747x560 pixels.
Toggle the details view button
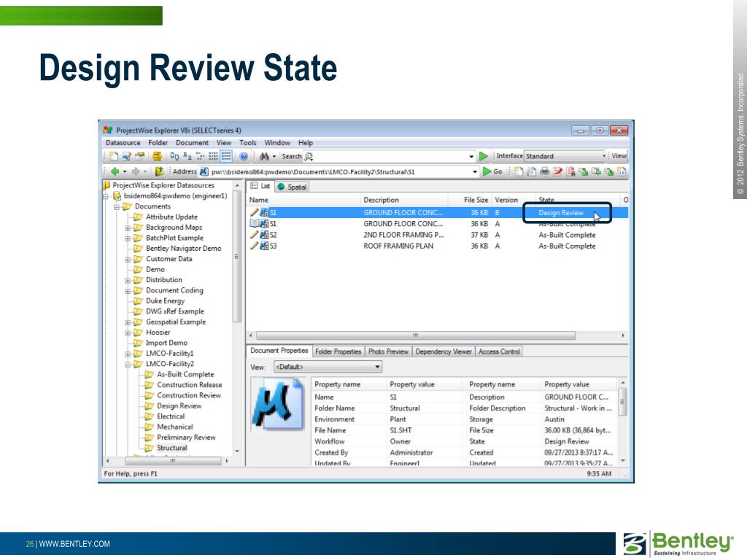pos(226,156)
